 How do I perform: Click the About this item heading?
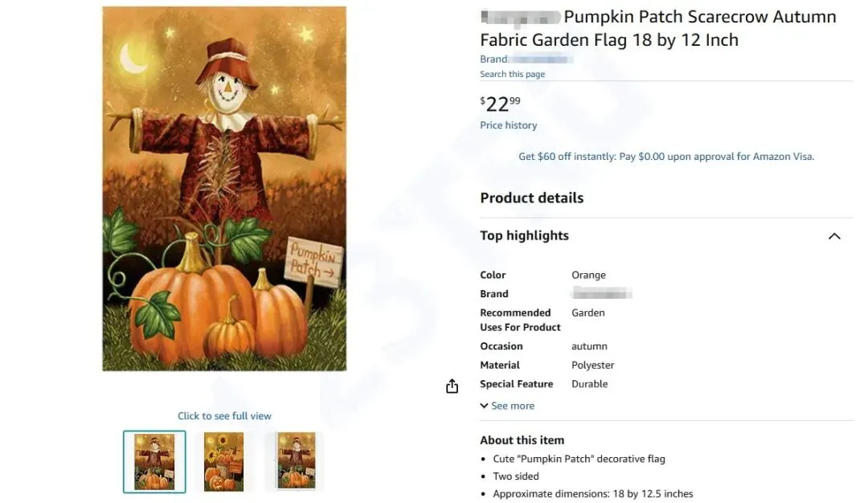(x=522, y=440)
